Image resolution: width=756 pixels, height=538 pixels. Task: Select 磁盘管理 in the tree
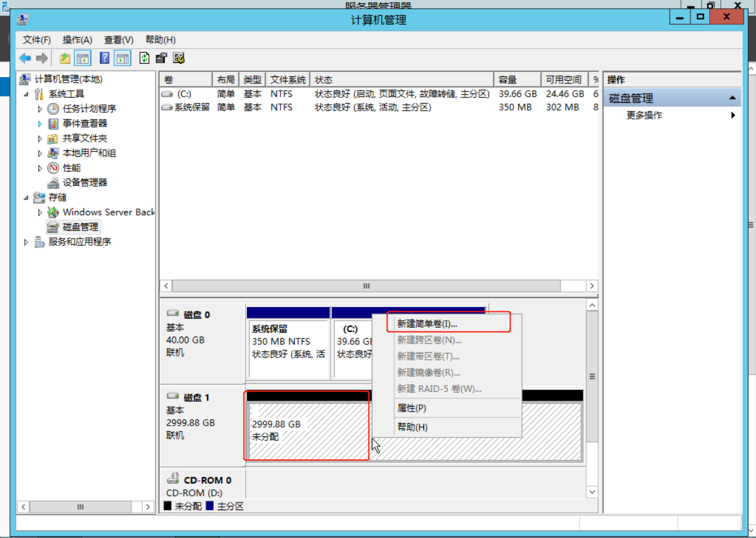click(x=80, y=227)
